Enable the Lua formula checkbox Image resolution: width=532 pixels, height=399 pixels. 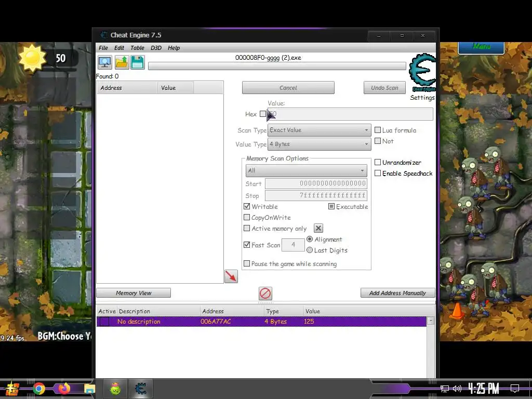pos(378,130)
